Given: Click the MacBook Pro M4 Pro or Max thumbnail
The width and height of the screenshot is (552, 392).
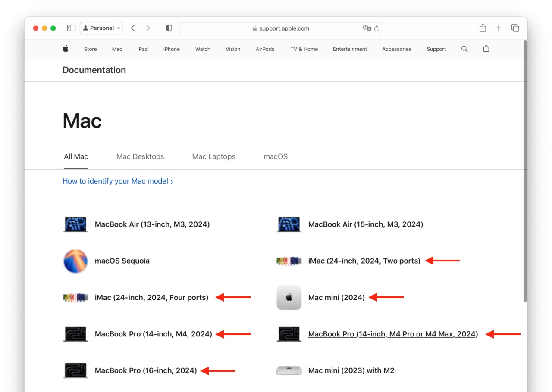Looking at the screenshot, I should [289, 334].
